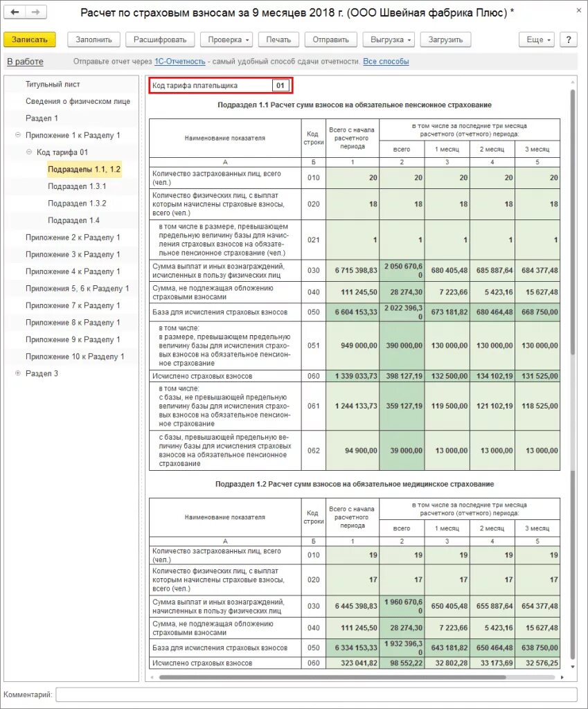Select Титульный лист in the tree
Viewport: 588px width, 709px height.
pos(53,84)
